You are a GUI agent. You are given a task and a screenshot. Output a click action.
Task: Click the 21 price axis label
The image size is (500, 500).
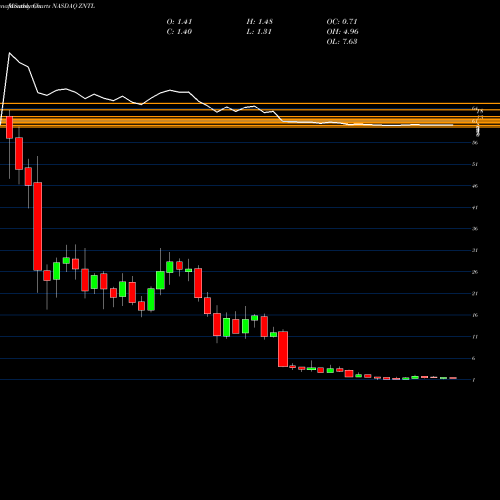pyautogui.click(x=475, y=294)
